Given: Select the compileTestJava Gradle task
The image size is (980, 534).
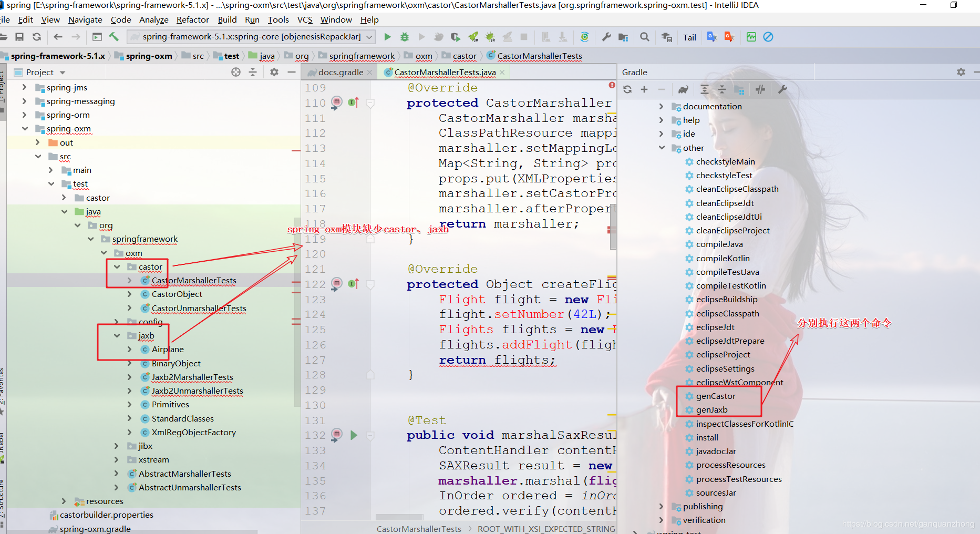Looking at the screenshot, I should pyautogui.click(x=727, y=272).
